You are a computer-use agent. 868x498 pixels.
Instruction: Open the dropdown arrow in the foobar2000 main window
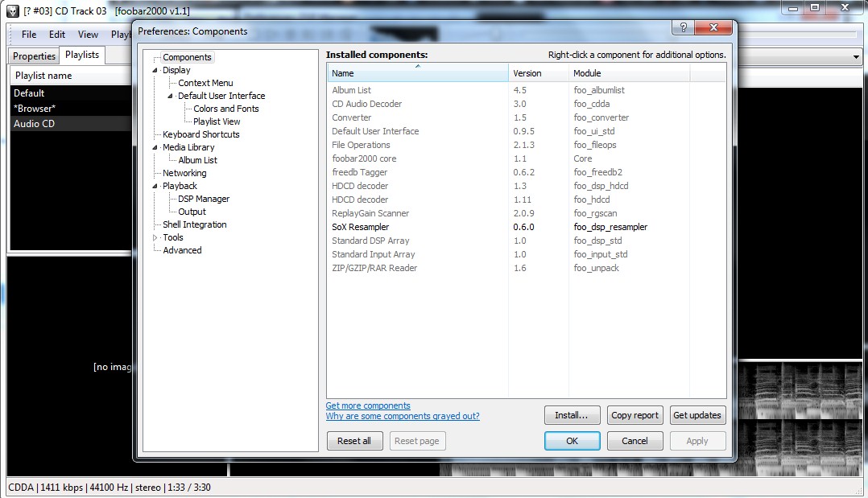[856, 56]
